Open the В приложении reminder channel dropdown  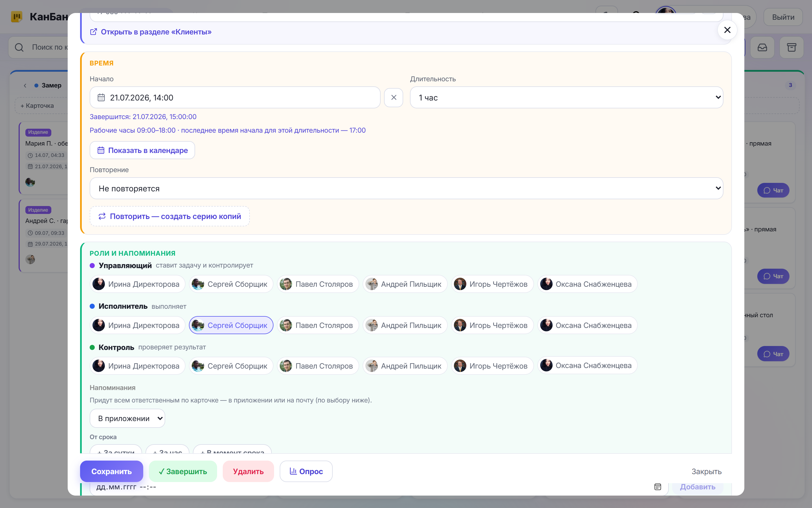pos(127,418)
